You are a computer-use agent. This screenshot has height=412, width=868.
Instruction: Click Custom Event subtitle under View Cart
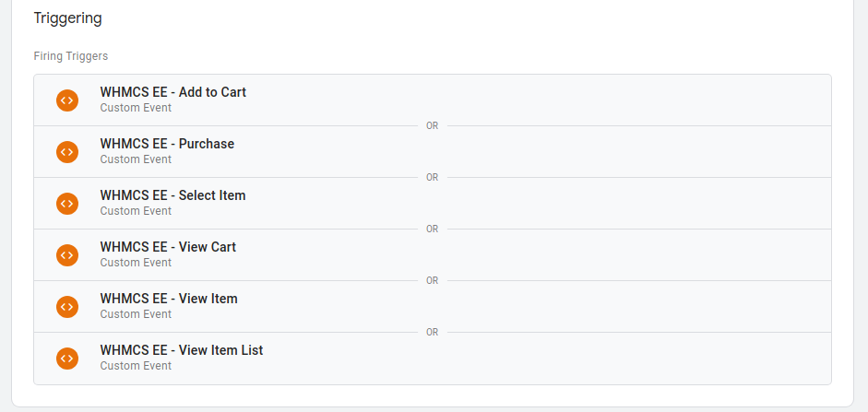[x=136, y=263]
